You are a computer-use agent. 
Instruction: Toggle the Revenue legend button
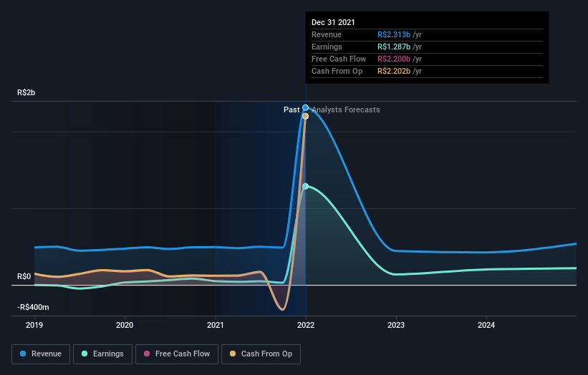click(41, 354)
